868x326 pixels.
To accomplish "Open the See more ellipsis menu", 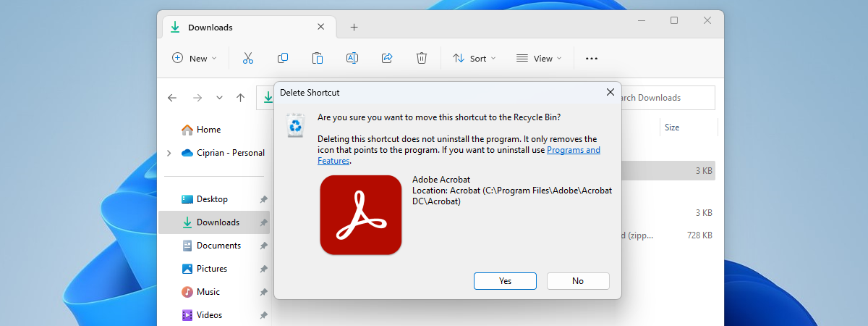I will [x=592, y=59].
